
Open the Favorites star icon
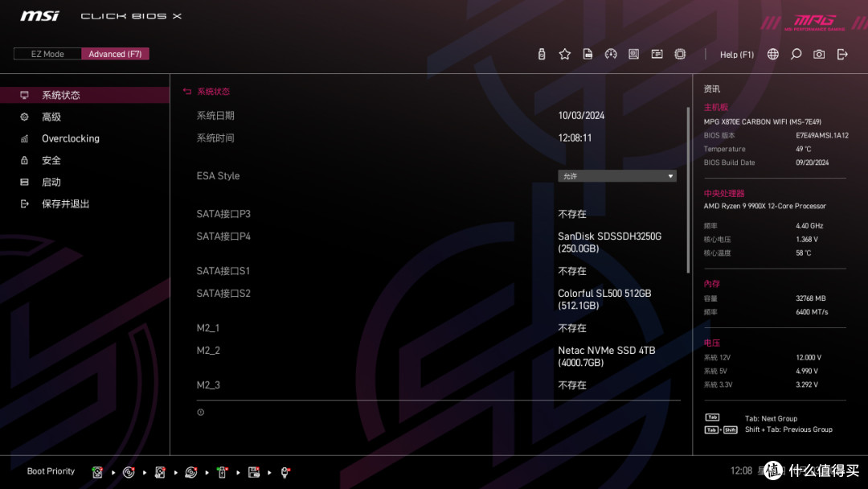[565, 54]
